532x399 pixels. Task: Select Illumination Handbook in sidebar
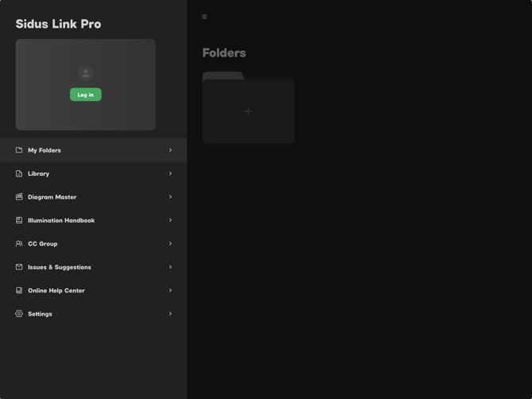(x=94, y=220)
